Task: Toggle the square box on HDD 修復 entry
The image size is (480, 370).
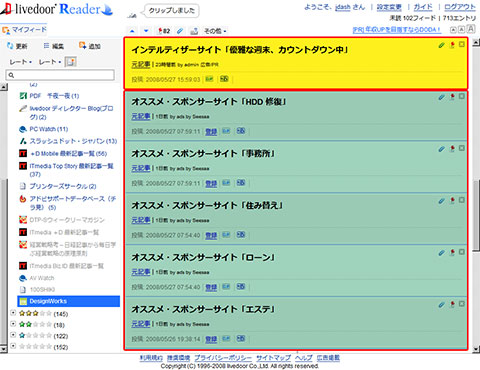Action: point(462,96)
